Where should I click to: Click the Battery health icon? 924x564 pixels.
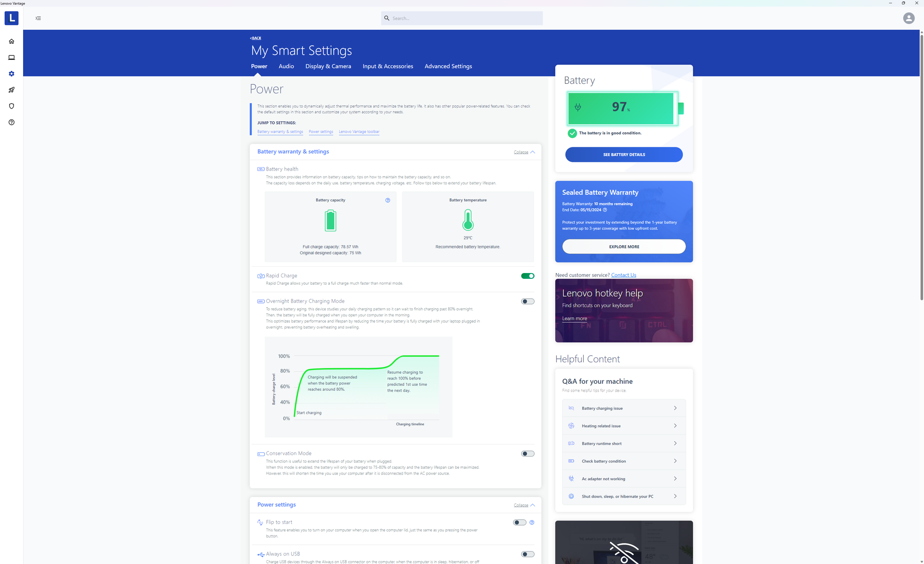[261, 169]
